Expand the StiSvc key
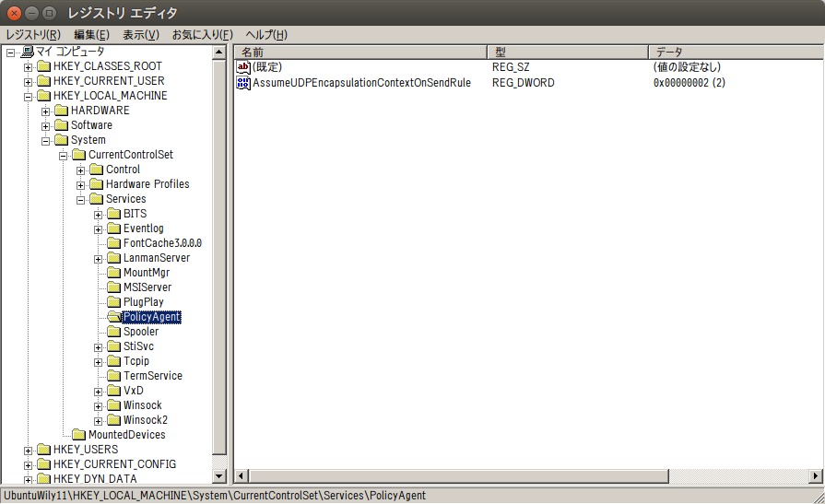The image size is (825, 504). [99, 347]
